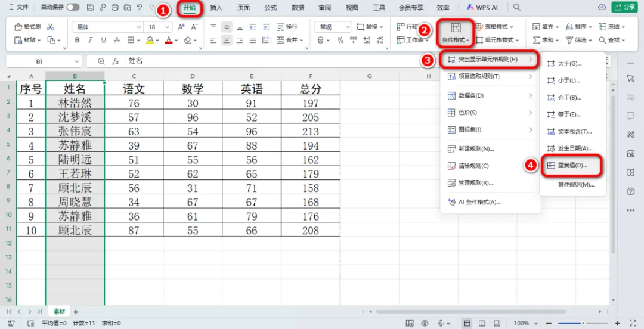Switch to the 公式 ribbon tab

(x=270, y=7)
